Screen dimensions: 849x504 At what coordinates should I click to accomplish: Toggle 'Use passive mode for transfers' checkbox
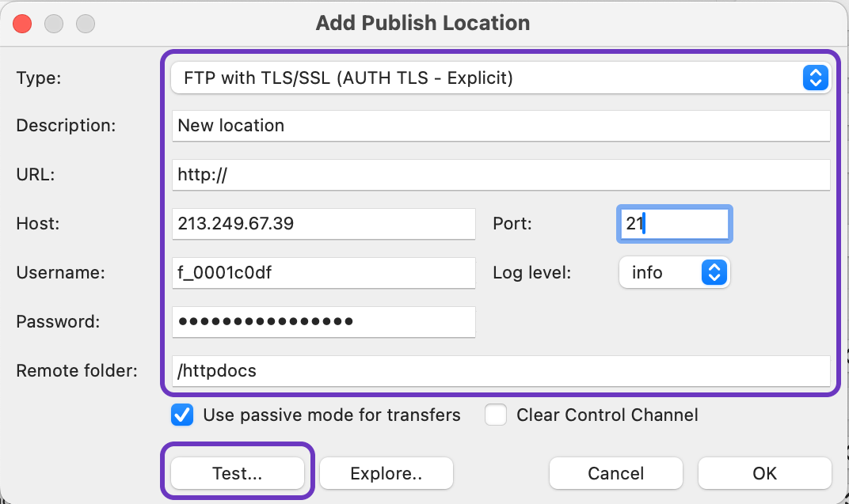[183, 415]
